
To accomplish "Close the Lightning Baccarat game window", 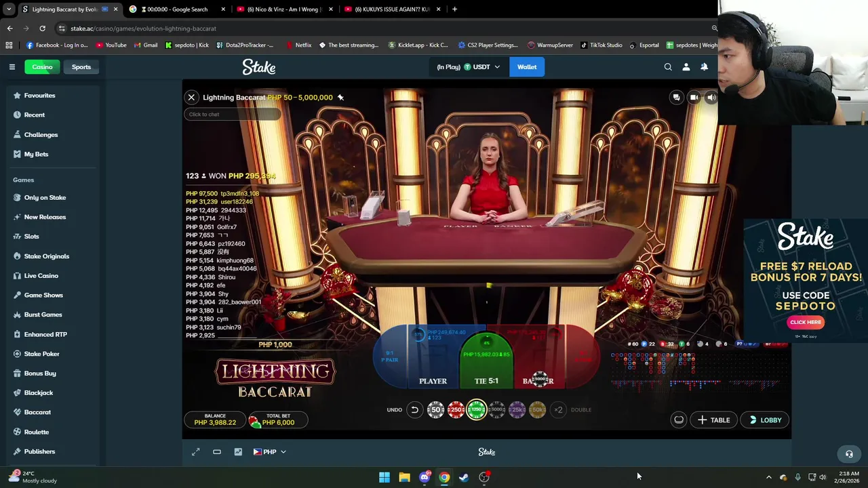I will (191, 98).
